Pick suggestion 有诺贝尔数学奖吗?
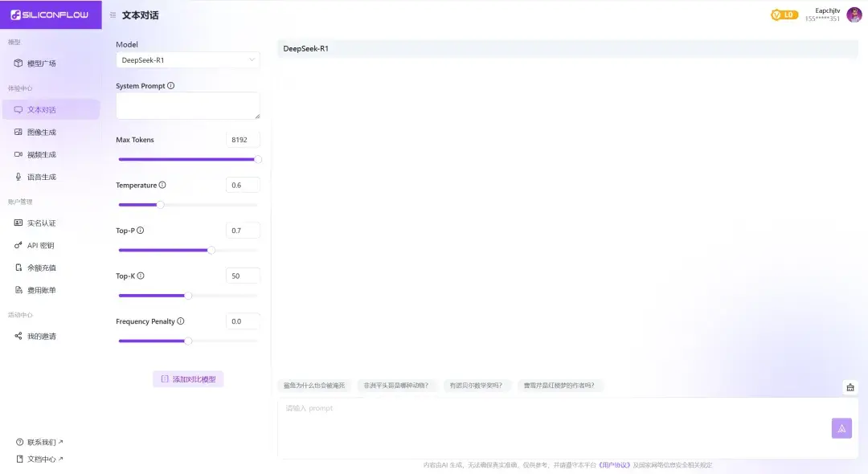The height and width of the screenshot is (474, 868). pyautogui.click(x=476, y=386)
